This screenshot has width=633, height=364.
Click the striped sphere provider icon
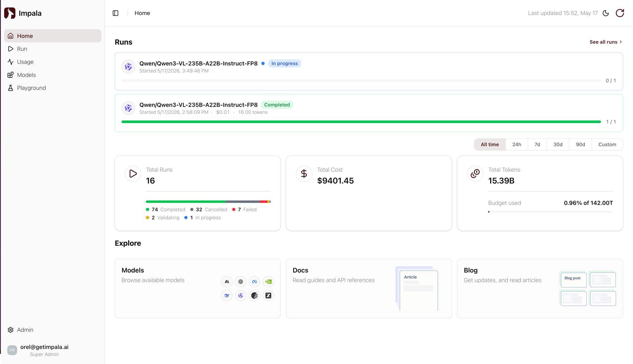pyautogui.click(x=254, y=295)
